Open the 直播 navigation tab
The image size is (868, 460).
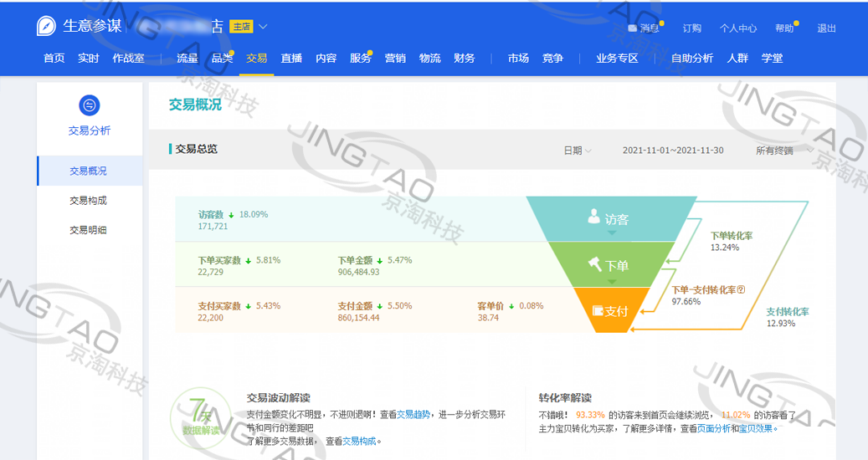(x=291, y=59)
